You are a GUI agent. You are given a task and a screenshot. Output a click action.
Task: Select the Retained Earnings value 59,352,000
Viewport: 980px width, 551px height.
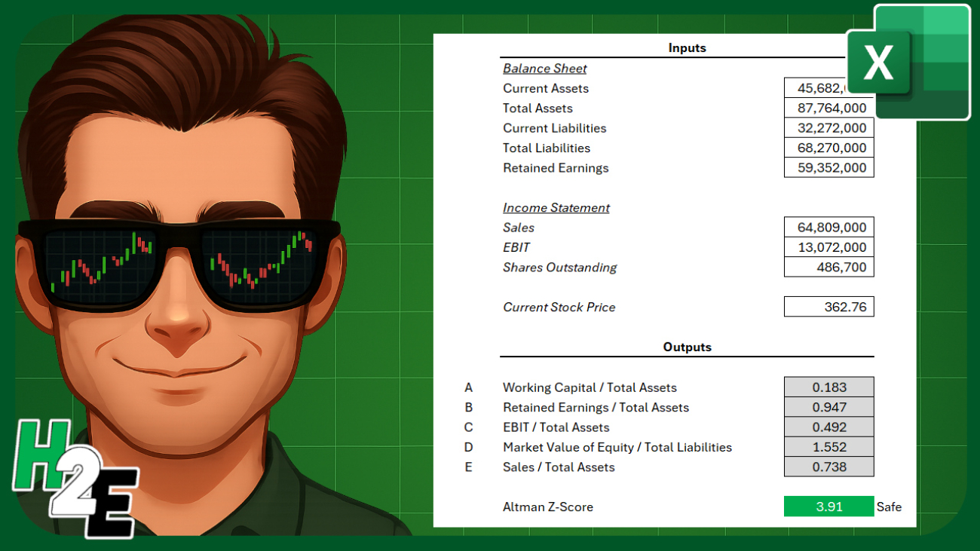828,167
